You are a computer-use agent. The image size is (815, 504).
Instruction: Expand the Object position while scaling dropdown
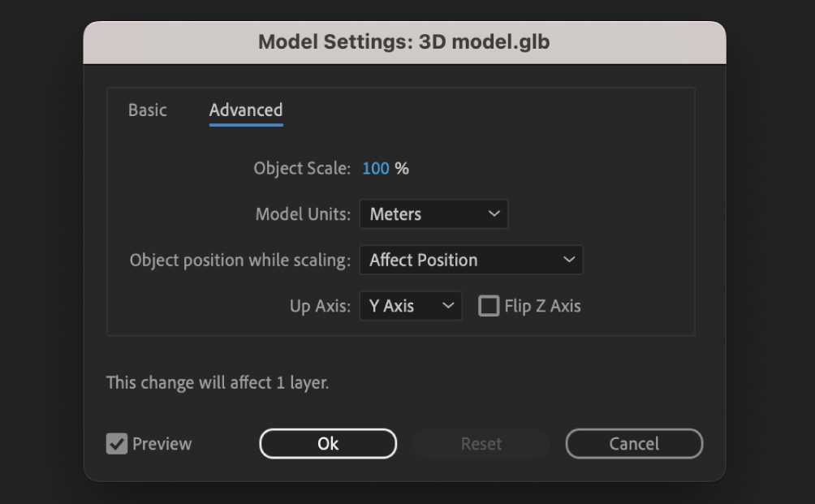coord(471,260)
